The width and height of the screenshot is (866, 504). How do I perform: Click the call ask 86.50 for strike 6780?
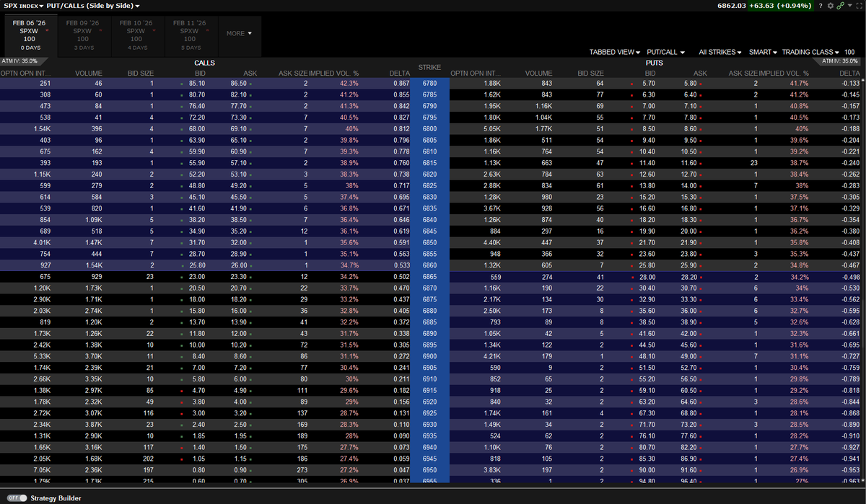coord(238,84)
